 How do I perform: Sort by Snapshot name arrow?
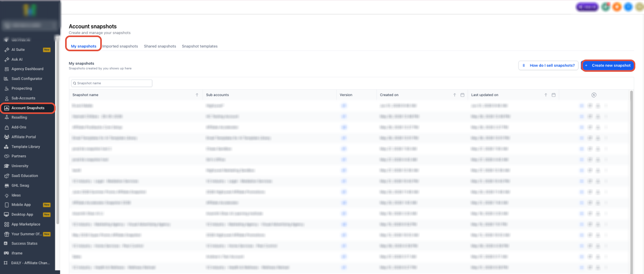197,95
